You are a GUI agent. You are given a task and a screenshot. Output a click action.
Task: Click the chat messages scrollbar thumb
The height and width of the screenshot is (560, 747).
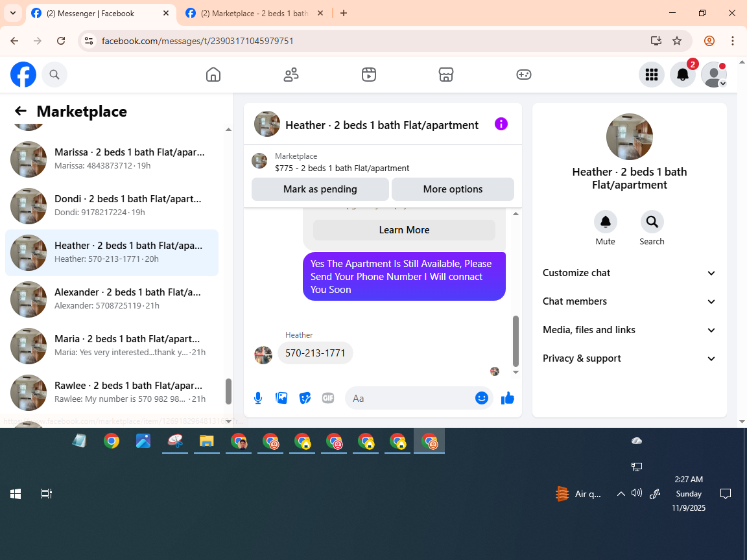pyautogui.click(x=516, y=340)
